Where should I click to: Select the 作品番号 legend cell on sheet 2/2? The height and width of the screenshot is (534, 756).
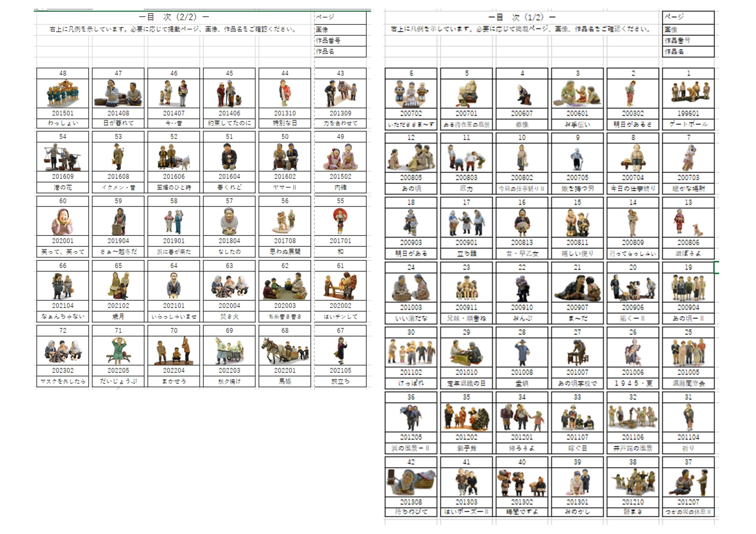point(340,40)
